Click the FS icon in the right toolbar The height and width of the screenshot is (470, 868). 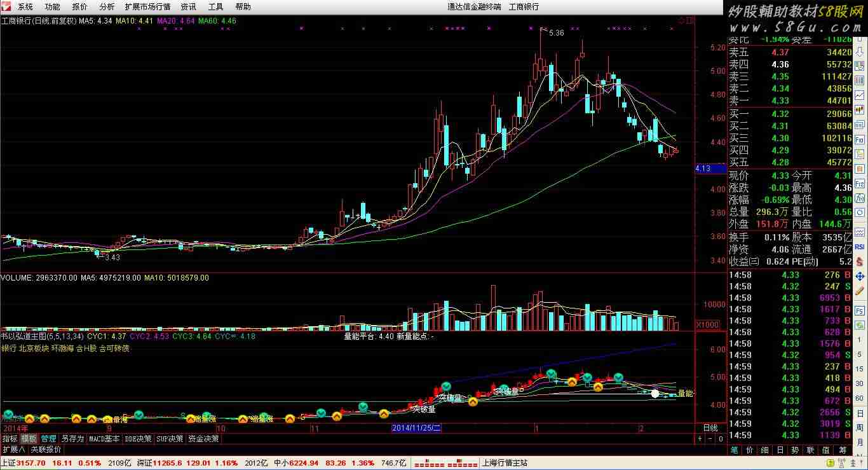coord(860,310)
